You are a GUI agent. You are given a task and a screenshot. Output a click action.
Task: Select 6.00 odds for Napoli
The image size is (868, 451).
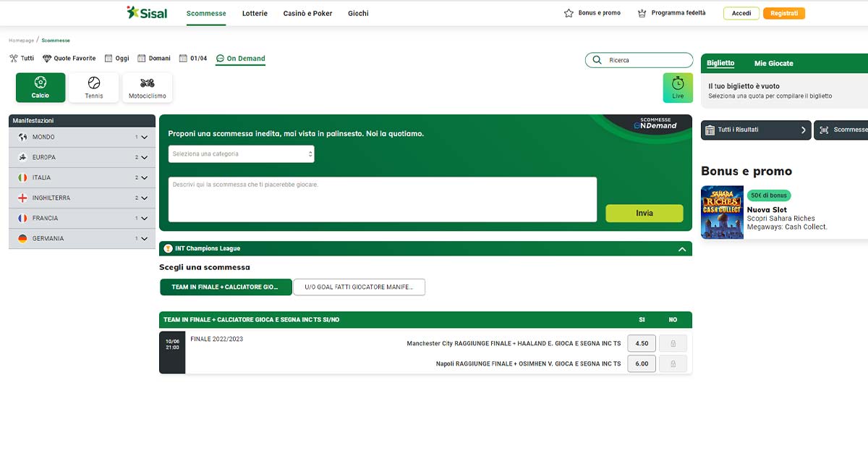pyautogui.click(x=642, y=364)
